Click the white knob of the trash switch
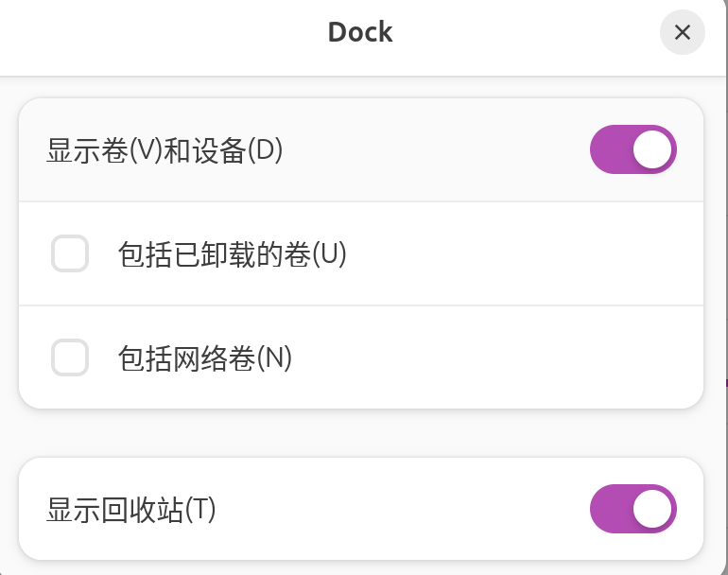 (x=652, y=509)
